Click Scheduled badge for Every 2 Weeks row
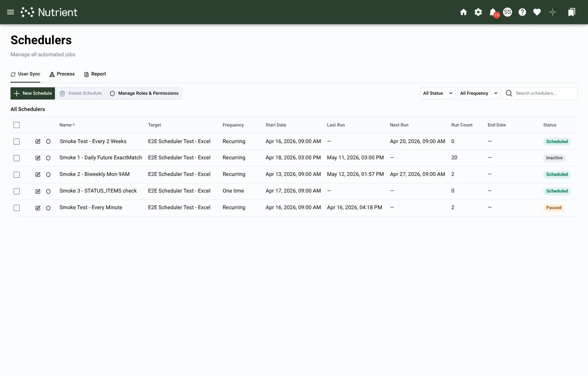 [557, 142]
